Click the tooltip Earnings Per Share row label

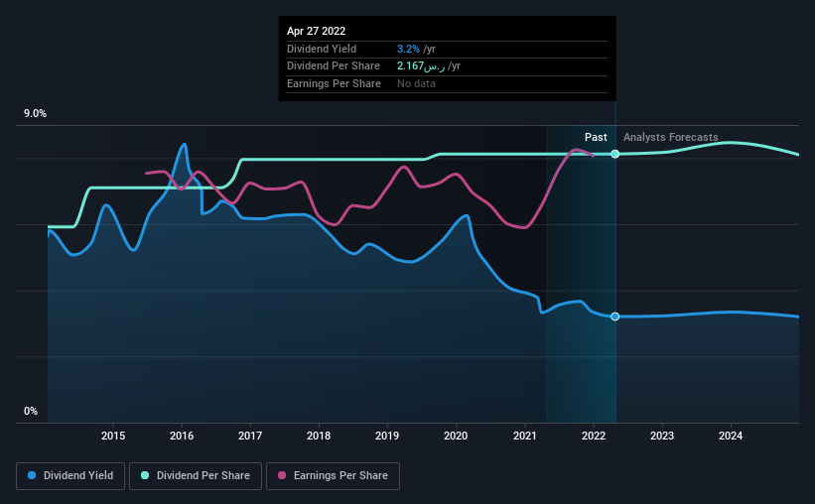334,83
